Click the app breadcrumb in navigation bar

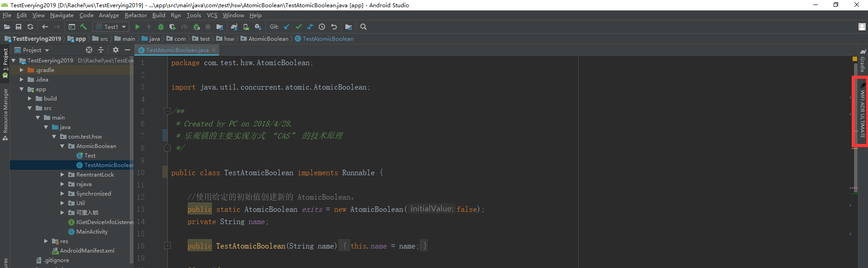point(77,39)
